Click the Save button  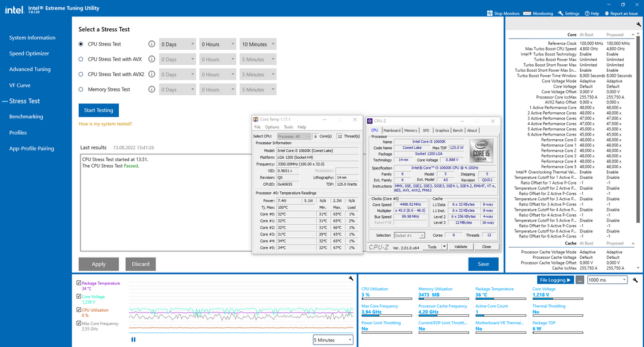(x=483, y=264)
